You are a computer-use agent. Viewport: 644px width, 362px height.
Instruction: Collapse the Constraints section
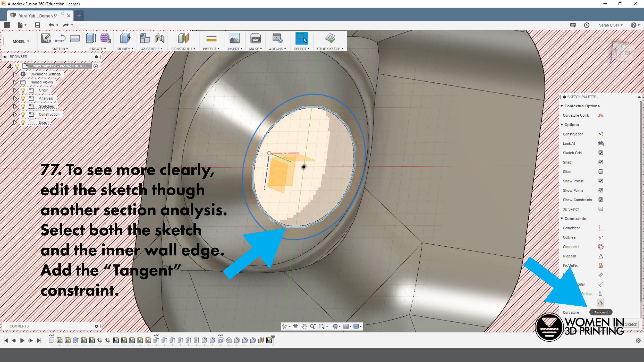point(562,218)
